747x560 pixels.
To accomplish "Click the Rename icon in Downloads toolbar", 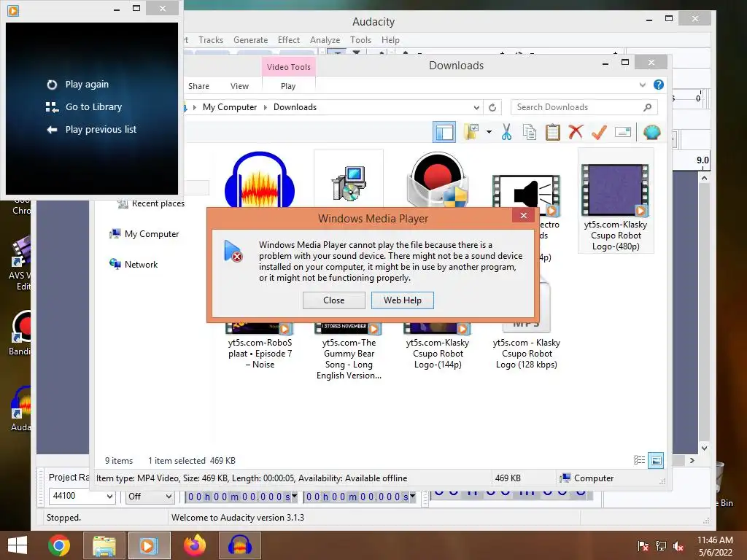I will 623,132.
